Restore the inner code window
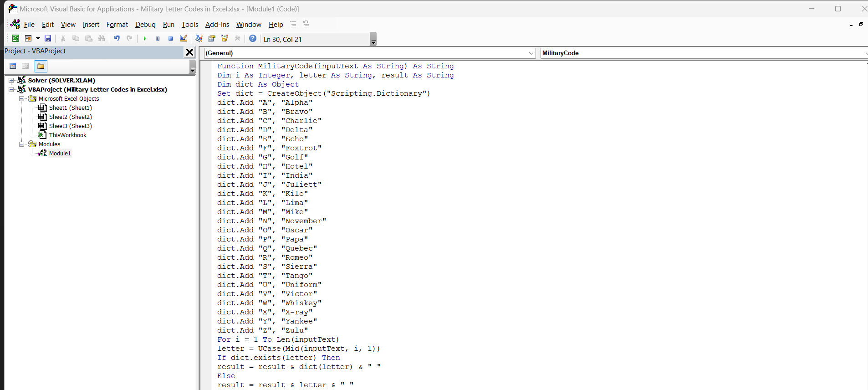868x390 pixels. pos(861,24)
